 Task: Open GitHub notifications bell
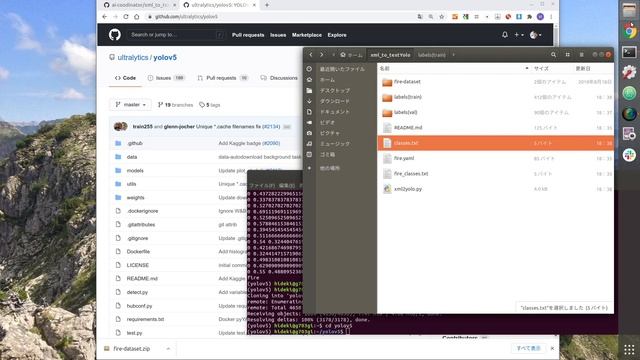(505, 35)
